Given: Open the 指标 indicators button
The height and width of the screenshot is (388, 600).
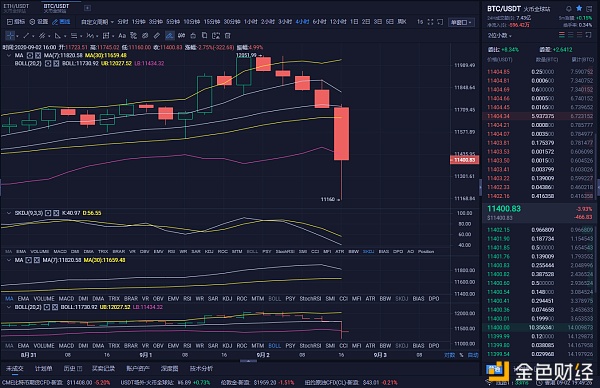Looking at the screenshot, I should (x=16, y=22).
